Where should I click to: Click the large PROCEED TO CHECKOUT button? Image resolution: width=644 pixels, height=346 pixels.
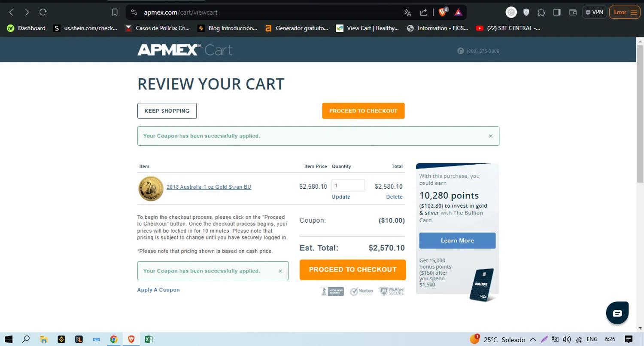click(353, 270)
